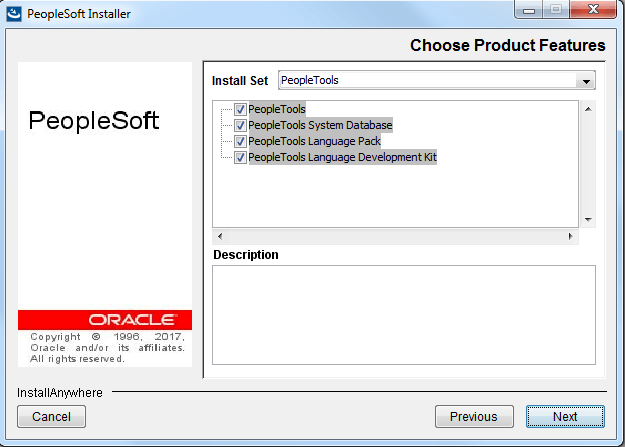Click the PeopleSoft Installer title bar icon

[14, 14]
